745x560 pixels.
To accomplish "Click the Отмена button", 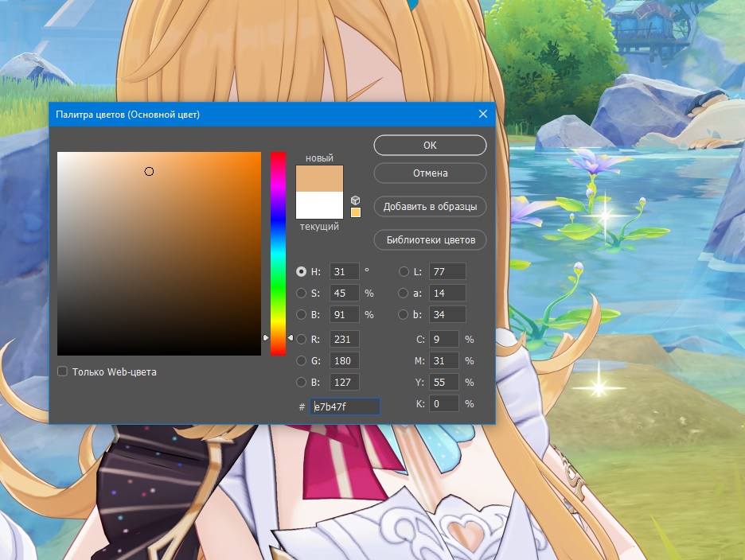I will (x=430, y=173).
